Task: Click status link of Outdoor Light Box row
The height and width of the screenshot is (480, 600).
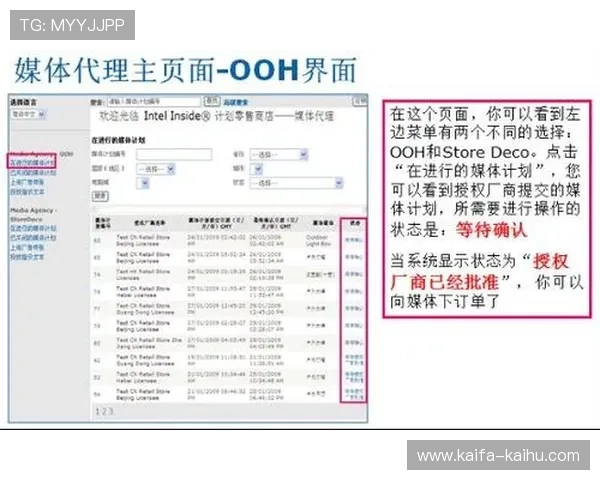Action: click(353, 240)
